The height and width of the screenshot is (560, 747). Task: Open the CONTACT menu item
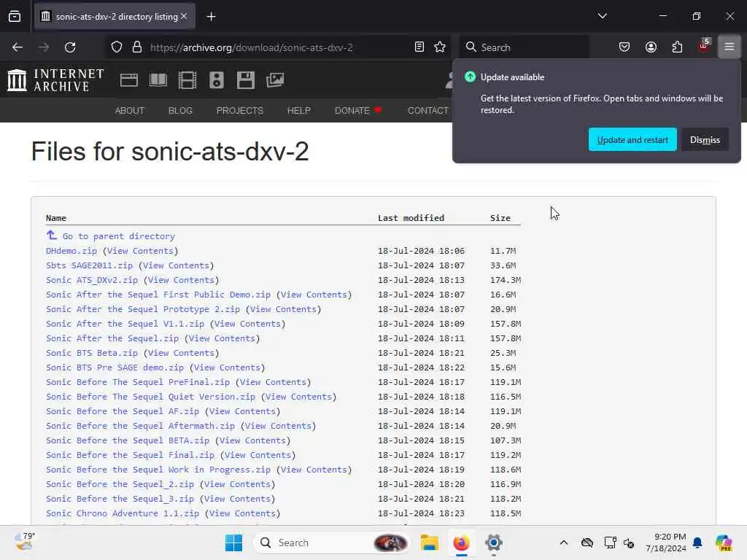pos(427,111)
